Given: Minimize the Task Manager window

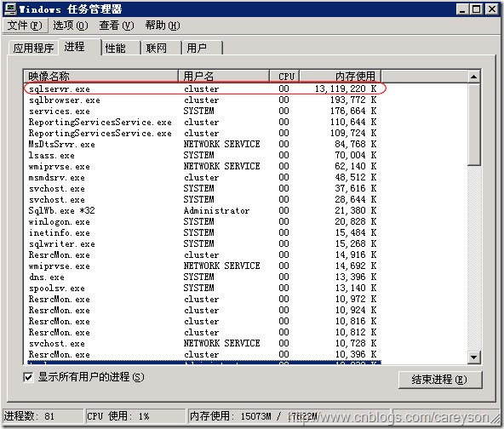Looking at the screenshot, I should coord(462,9).
